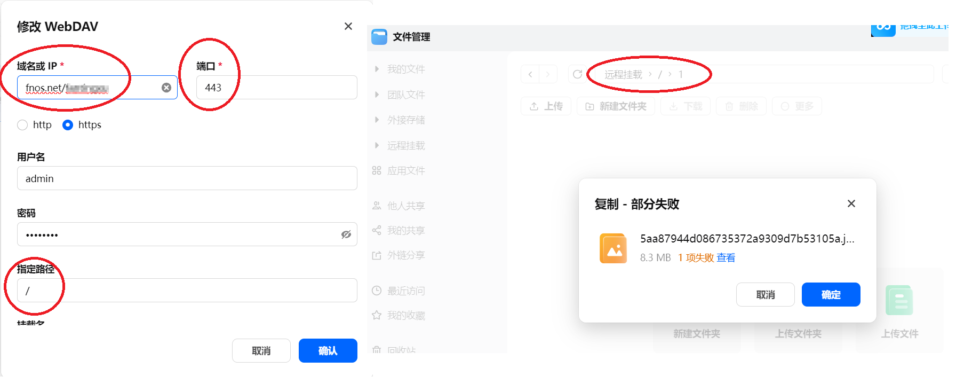Click the specified path field
Viewport: 980px width, 384px height.
(187, 291)
